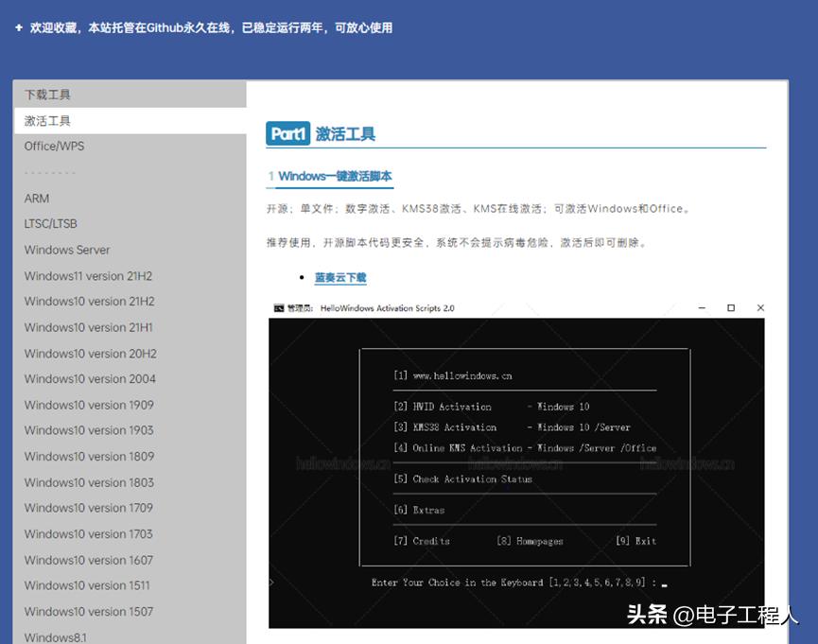
Task: Click the Part1 badge next to 激活工具
Action: [287, 133]
